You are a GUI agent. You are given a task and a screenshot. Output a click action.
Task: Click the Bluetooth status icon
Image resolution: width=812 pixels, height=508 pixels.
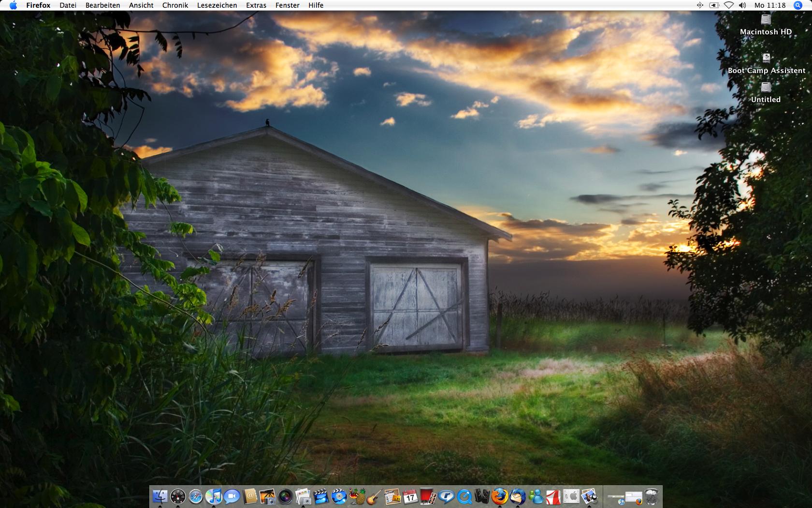(699, 5)
